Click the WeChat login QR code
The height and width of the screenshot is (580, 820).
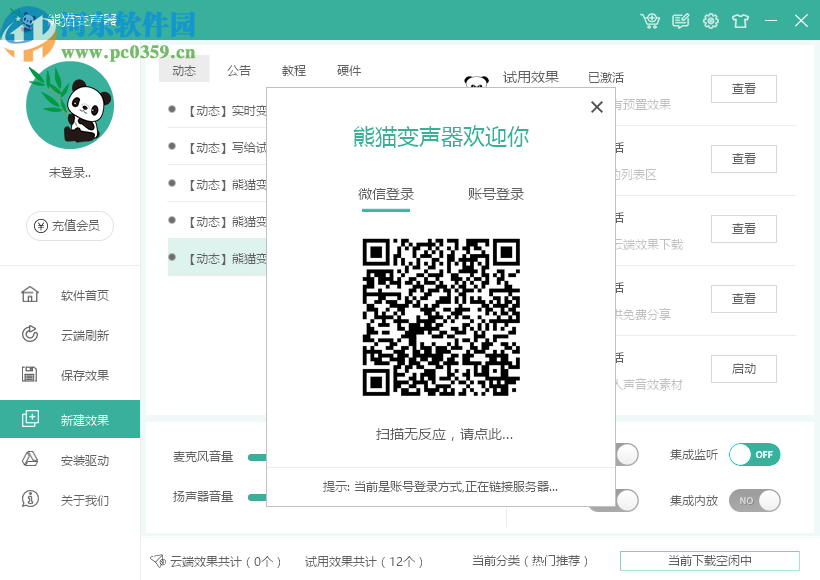[441, 317]
